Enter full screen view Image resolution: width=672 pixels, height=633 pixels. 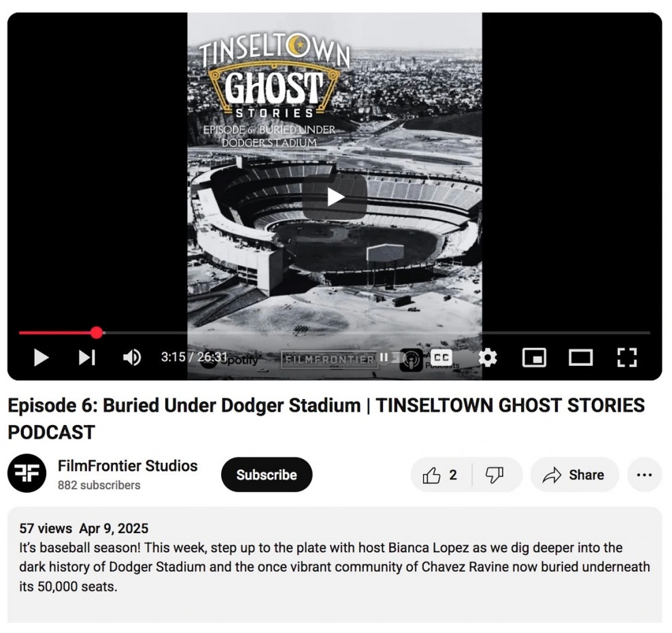click(627, 358)
